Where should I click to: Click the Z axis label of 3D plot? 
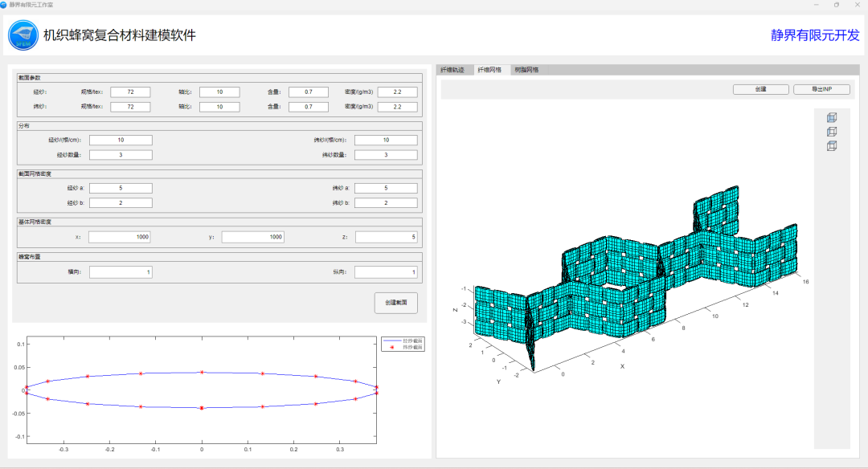456,310
